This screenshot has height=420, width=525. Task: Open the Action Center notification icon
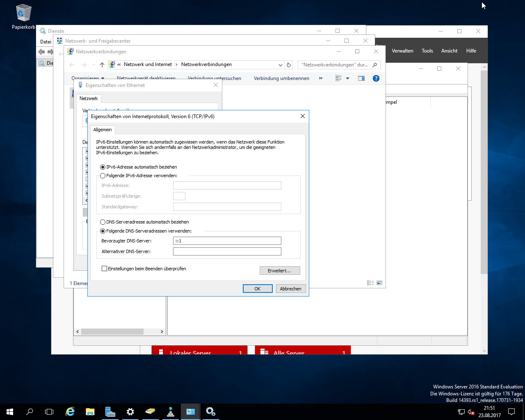tap(511, 411)
